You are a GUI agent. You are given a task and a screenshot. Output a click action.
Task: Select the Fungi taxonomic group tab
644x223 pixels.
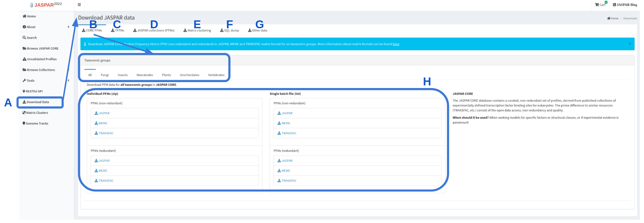tap(105, 75)
